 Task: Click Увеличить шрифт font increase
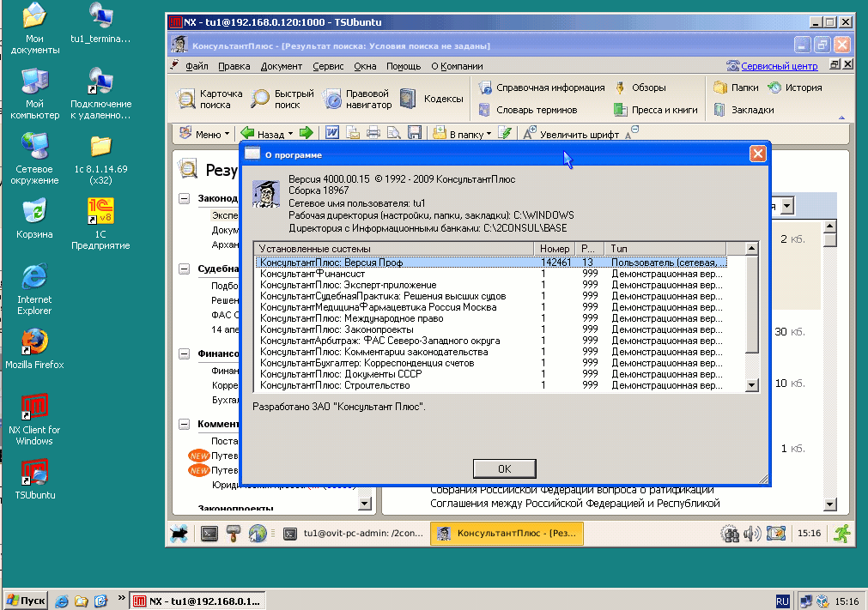pos(571,134)
